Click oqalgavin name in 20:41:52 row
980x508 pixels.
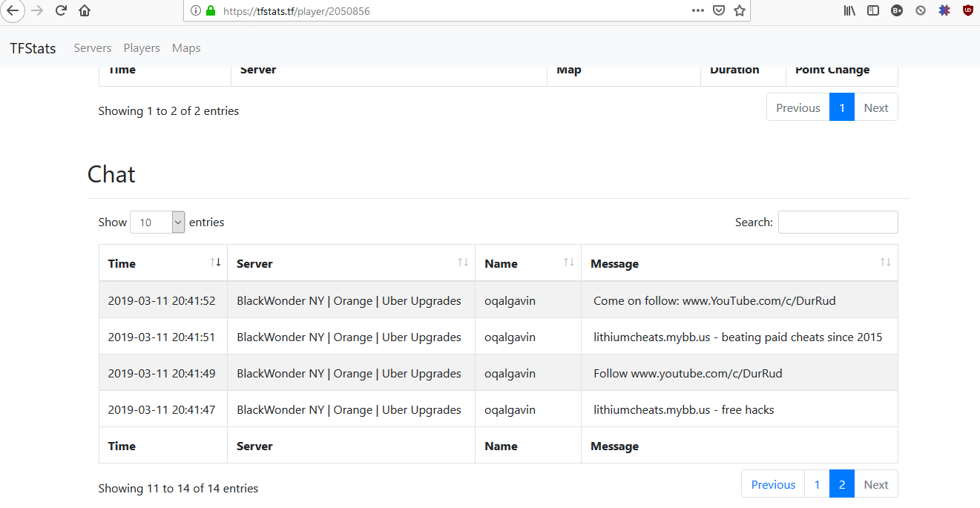click(x=510, y=300)
